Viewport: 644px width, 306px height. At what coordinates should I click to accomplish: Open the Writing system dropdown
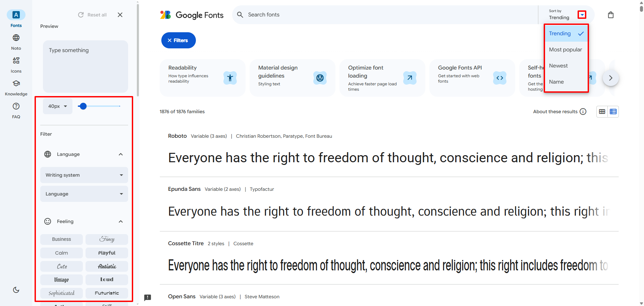coord(84,175)
